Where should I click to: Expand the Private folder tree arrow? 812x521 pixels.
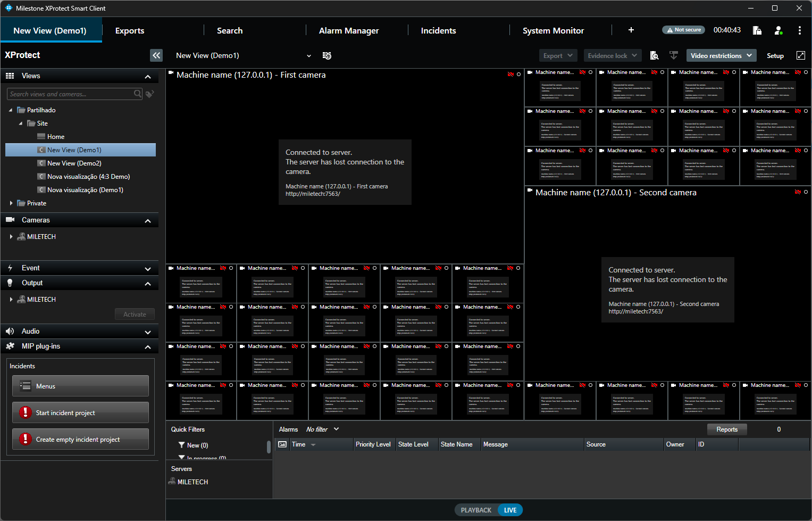point(11,203)
